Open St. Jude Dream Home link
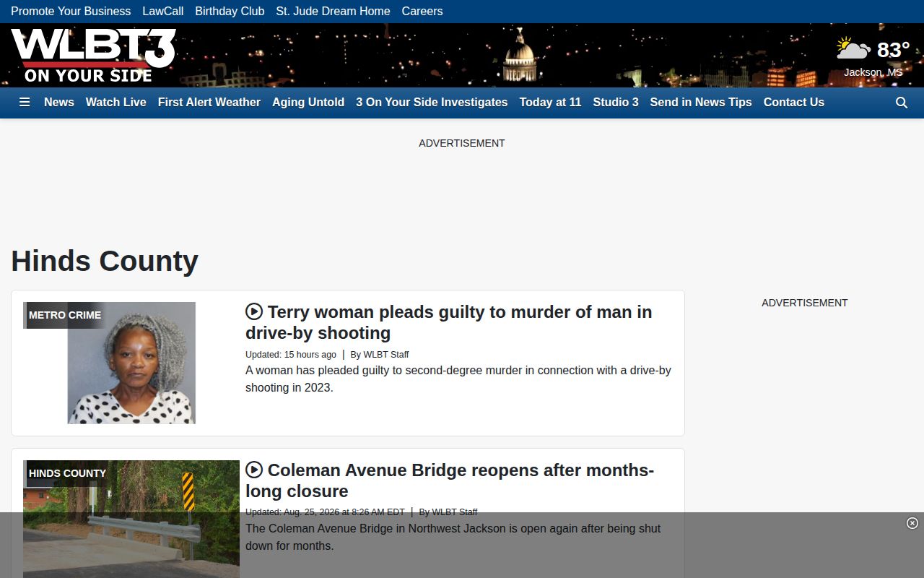 pos(333,12)
